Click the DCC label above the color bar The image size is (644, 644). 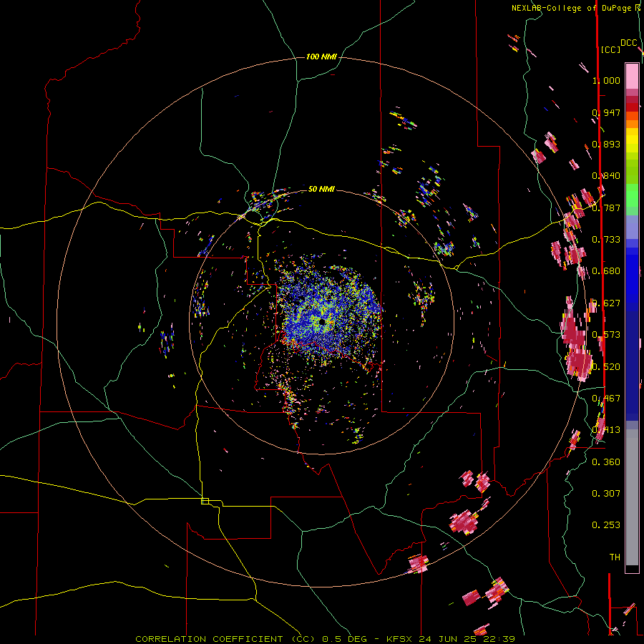pos(628,43)
